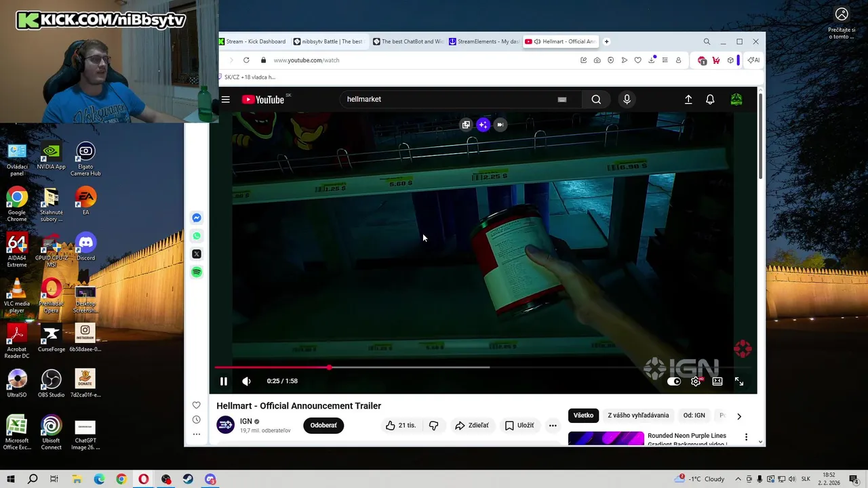This screenshot has width=868, height=488.
Task: Open the heart bookmarks icon in the Opera sidebar
Action: tap(197, 405)
